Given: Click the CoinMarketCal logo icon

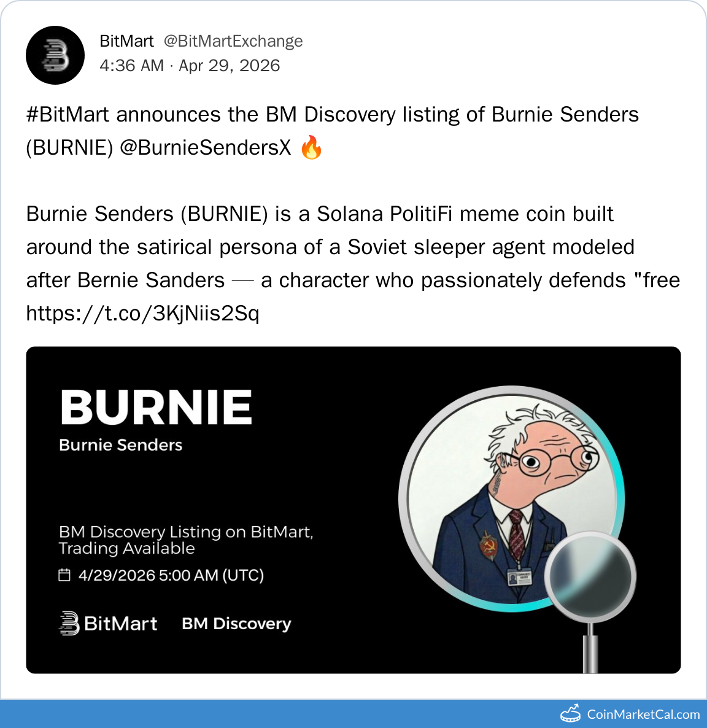Looking at the screenshot, I should (571, 714).
